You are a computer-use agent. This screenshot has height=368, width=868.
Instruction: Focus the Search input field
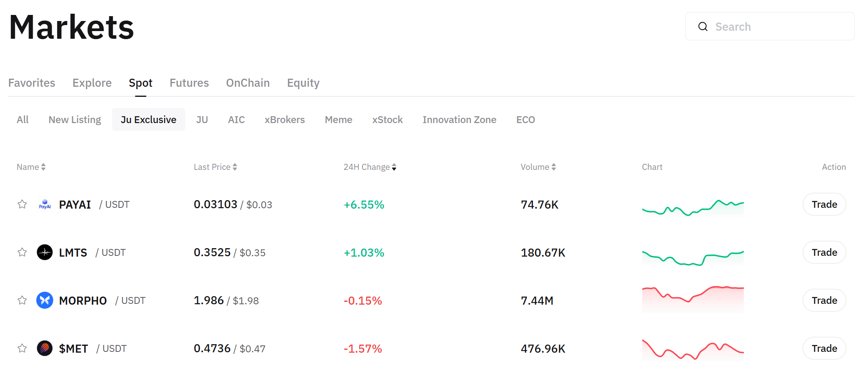[x=778, y=27]
